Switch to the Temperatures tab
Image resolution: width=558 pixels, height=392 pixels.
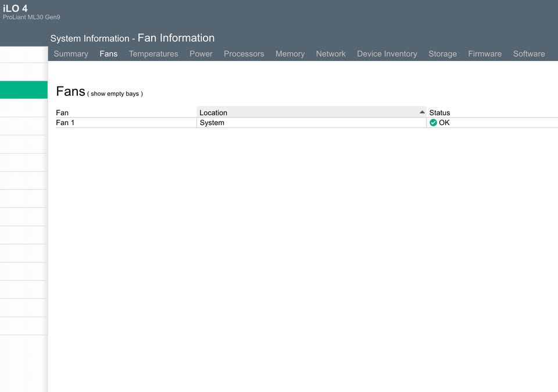[153, 53]
